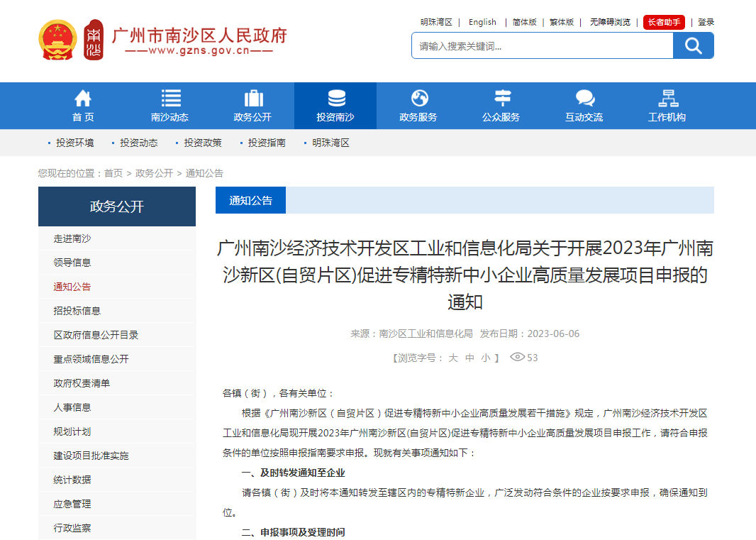Click the chat bubbles icon above 互动交流
Viewport: 756px width, 540px height.
click(585, 98)
